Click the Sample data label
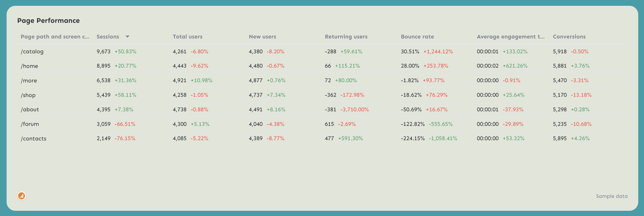644x216 pixels. [x=612, y=196]
